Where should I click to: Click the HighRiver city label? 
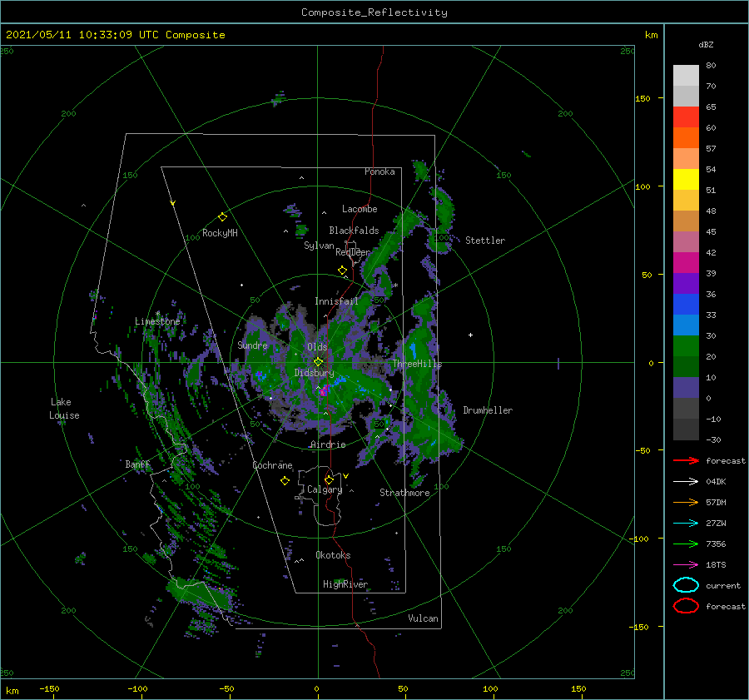pyautogui.click(x=345, y=584)
